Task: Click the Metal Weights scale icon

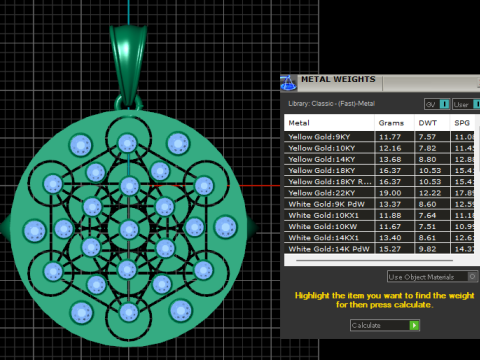Action: click(288, 83)
